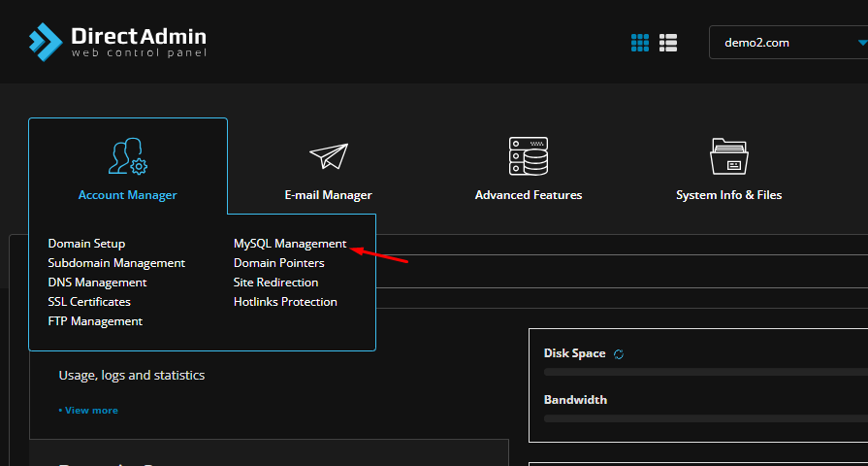Viewport: 868px width, 466px height.
Task: Go to Site Redirection
Action: point(275,283)
